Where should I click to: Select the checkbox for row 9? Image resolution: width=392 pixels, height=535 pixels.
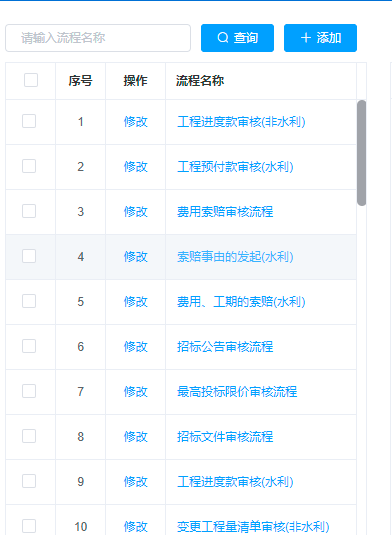pyautogui.click(x=29, y=481)
